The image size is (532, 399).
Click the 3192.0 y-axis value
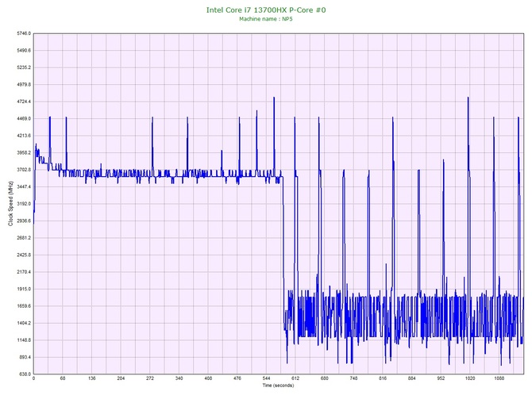24,204
